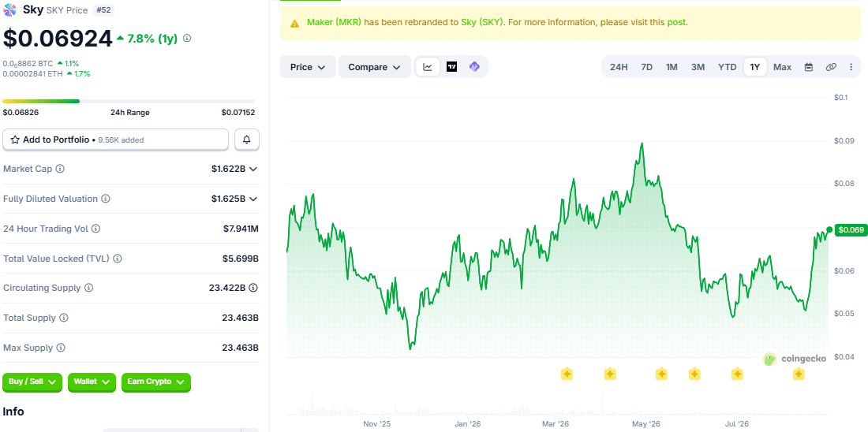
Task: Switch to TradingView chart icon
Action: (451, 67)
